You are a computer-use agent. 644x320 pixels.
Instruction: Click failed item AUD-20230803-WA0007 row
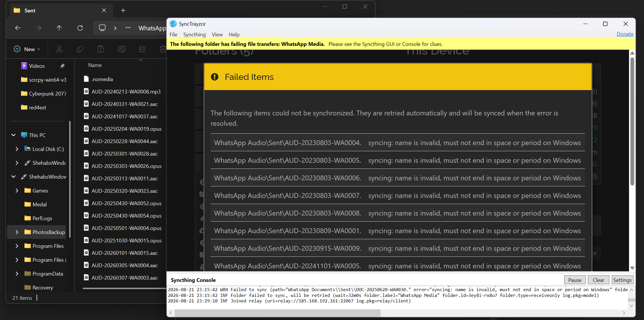click(x=398, y=195)
